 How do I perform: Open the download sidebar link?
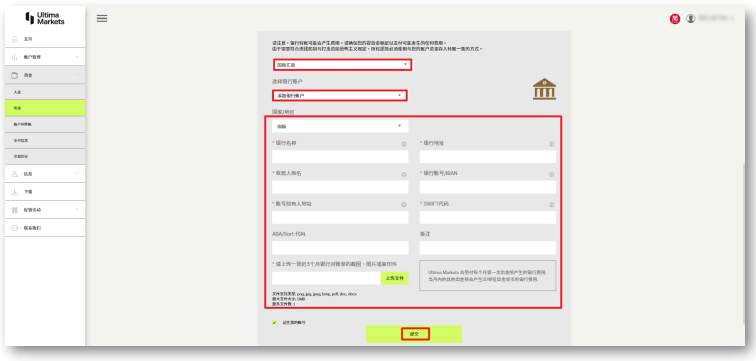(x=45, y=192)
